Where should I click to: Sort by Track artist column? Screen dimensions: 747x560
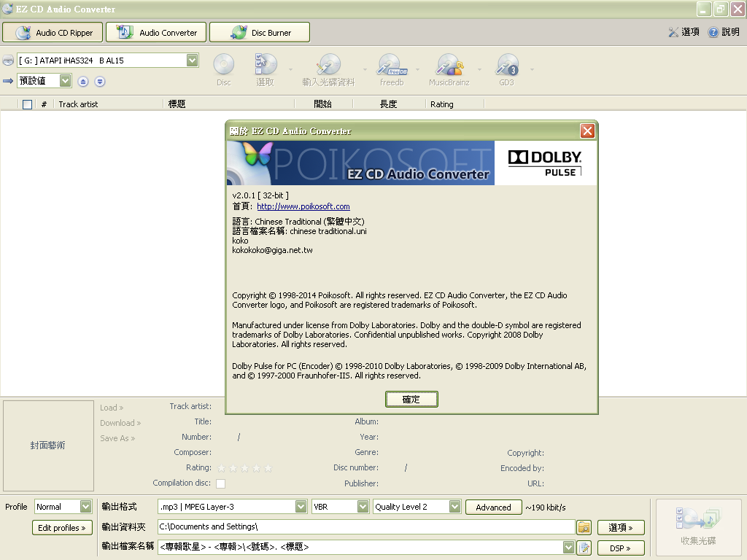tap(109, 104)
